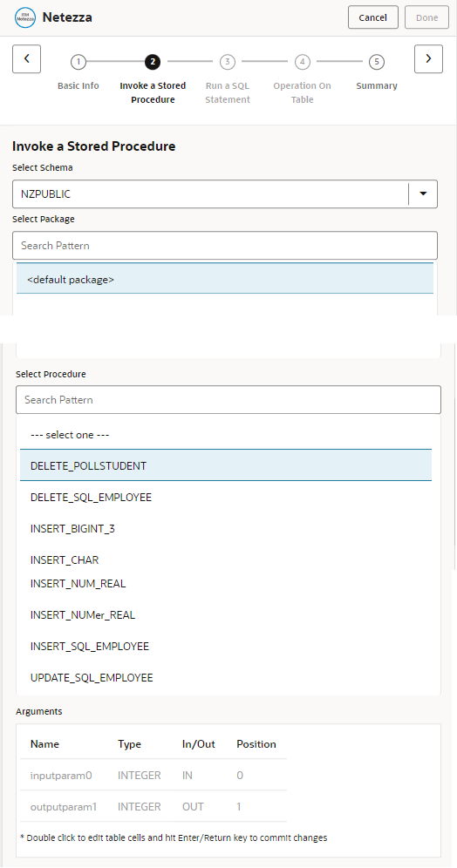Click the IN direction cell

[188, 775]
